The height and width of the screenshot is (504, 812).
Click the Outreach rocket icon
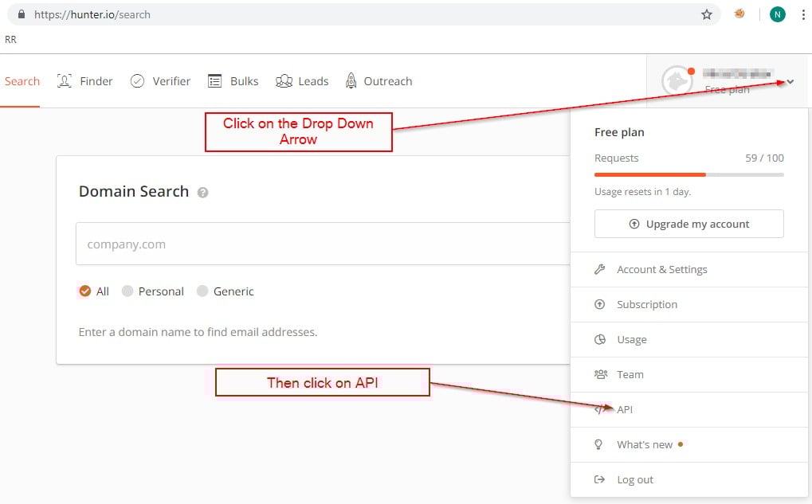[x=351, y=81]
